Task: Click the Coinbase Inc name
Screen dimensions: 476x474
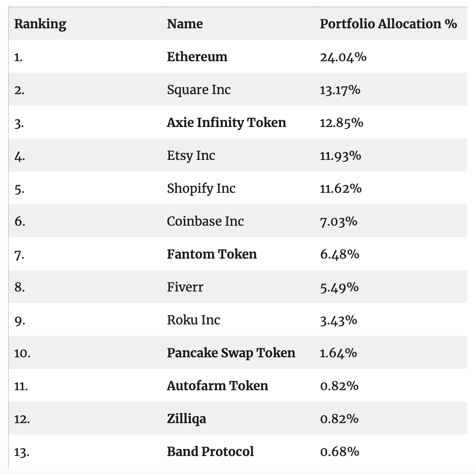Action: point(205,221)
